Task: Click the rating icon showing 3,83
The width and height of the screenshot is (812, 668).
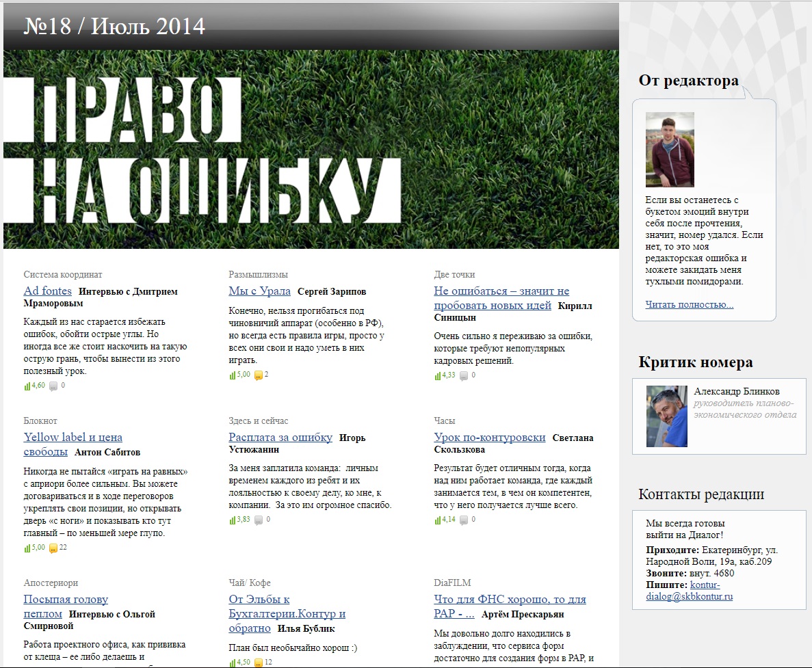Action: tap(233, 520)
